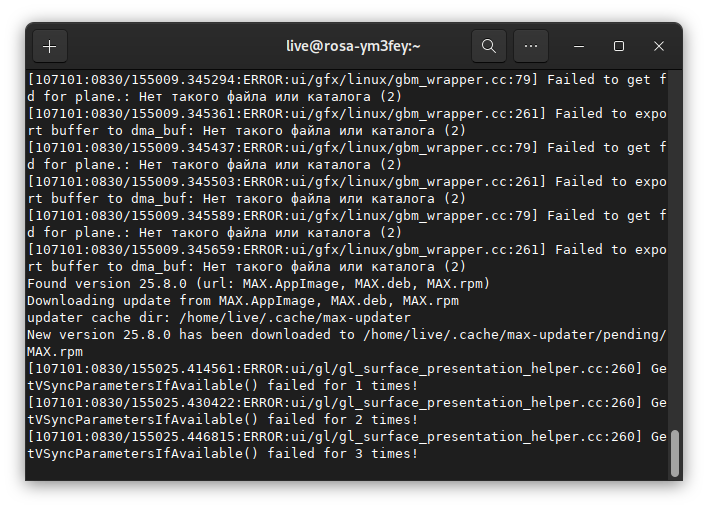Minimize the terminal window
Viewport: 708px width, 509px height.
click(580, 46)
